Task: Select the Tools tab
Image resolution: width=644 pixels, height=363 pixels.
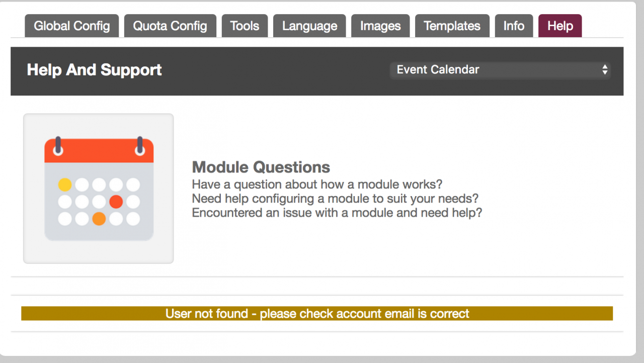Action: pyautogui.click(x=245, y=26)
